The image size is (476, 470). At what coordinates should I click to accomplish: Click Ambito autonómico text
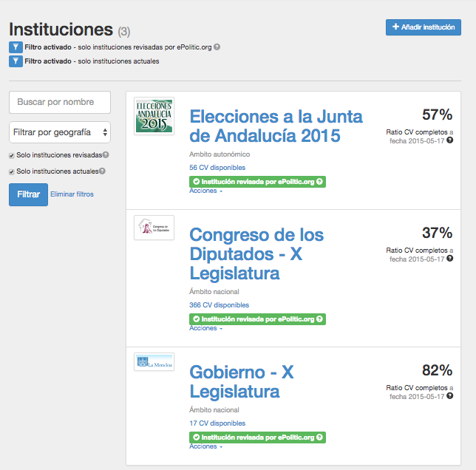pyautogui.click(x=220, y=154)
